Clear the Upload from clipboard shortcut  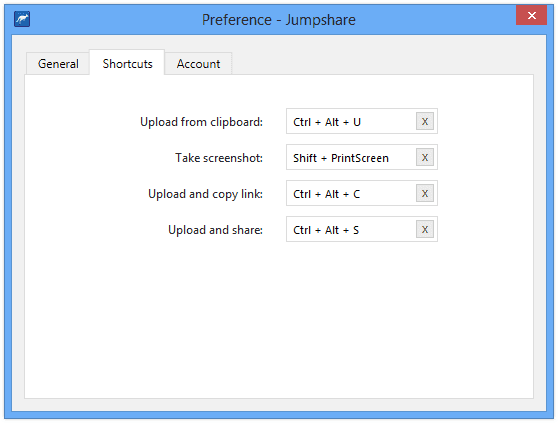point(425,122)
